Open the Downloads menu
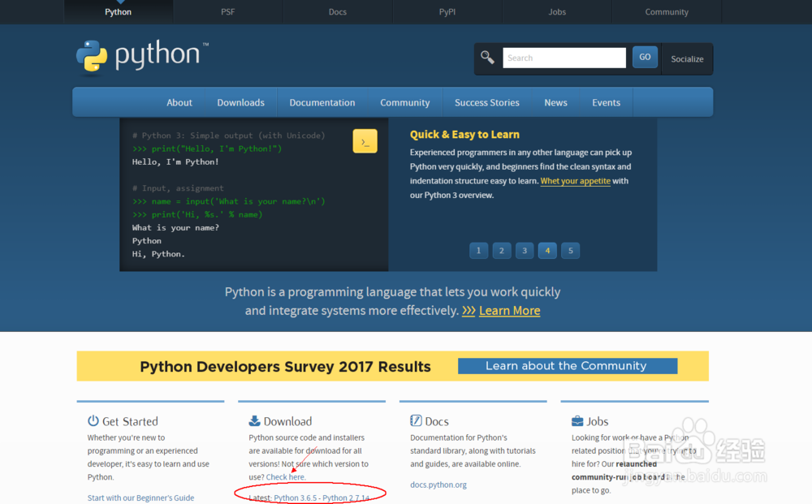The image size is (812, 504). pyautogui.click(x=241, y=102)
